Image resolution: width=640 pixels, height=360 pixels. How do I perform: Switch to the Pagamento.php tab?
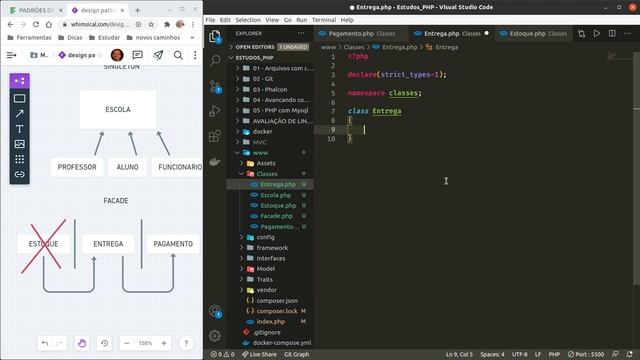pos(362,33)
